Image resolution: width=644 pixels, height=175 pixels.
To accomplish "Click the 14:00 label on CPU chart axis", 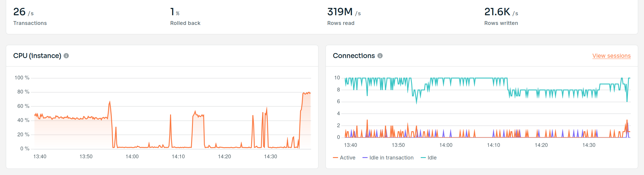I will [132, 157].
